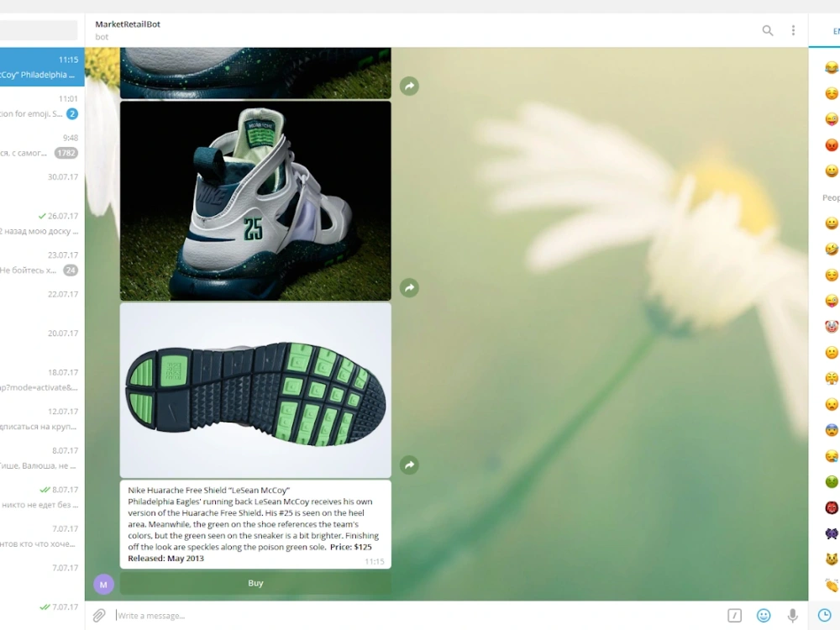Click the 11:15 timestamp in message bubble

pyautogui.click(x=375, y=561)
